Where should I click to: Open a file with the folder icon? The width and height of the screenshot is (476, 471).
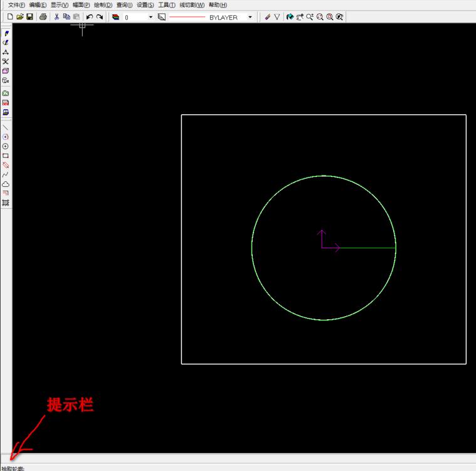tap(20, 17)
